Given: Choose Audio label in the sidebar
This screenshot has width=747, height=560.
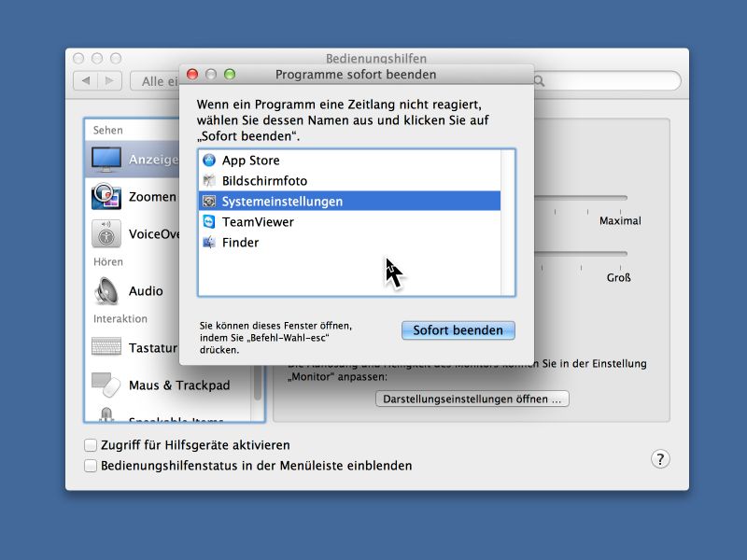Looking at the screenshot, I should (146, 291).
